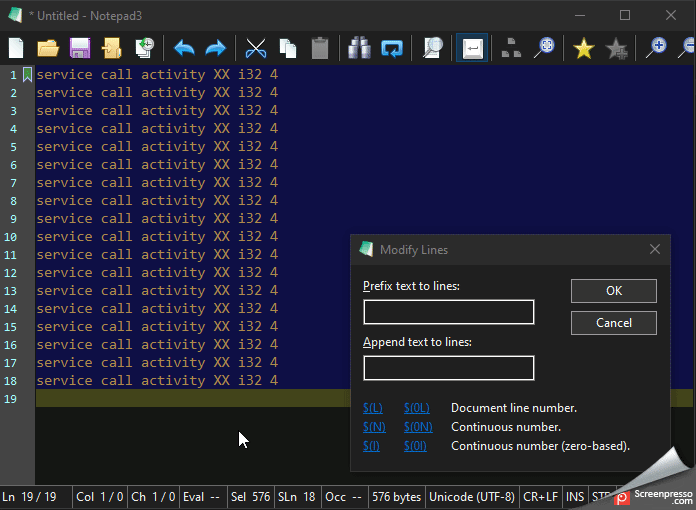This screenshot has width=696, height=510.
Task: Add to favorites with gray star icon
Action: tap(616, 48)
